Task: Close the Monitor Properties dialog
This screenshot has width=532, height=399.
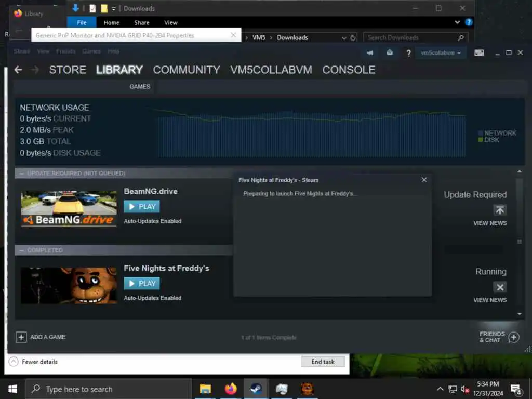Action: click(233, 35)
